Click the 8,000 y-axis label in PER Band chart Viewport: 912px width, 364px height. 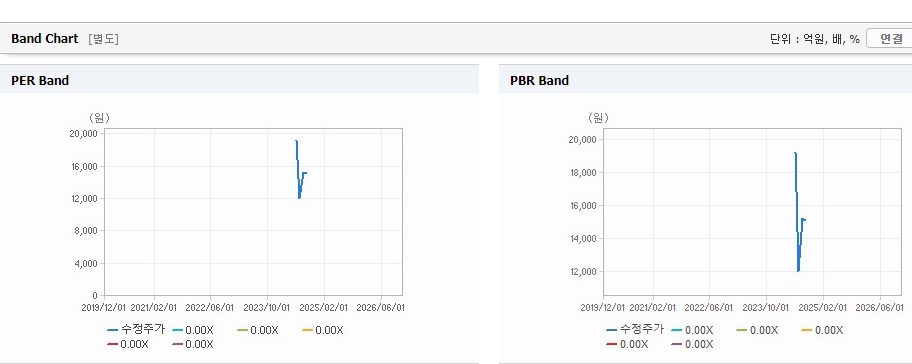click(86, 231)
